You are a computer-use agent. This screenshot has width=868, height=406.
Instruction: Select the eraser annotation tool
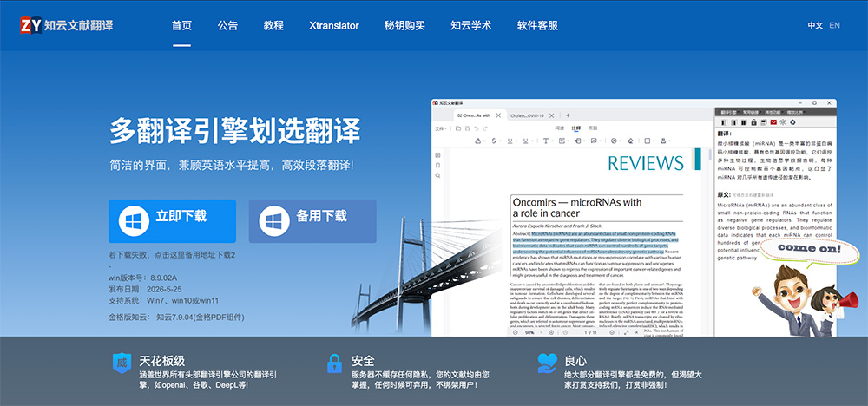point(630,141)
